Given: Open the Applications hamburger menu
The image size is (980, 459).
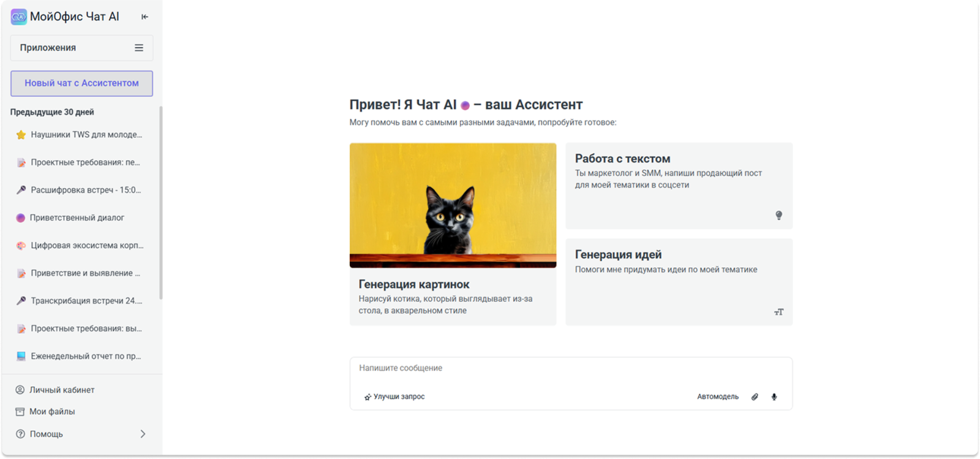Looking at the screenshot, I should (139, 48).
